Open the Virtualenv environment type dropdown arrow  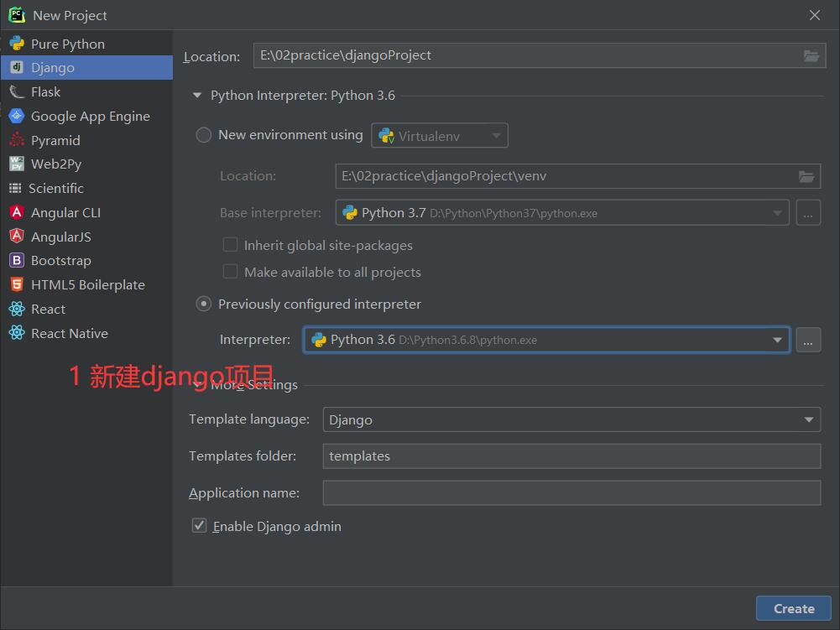coord(497,136)
